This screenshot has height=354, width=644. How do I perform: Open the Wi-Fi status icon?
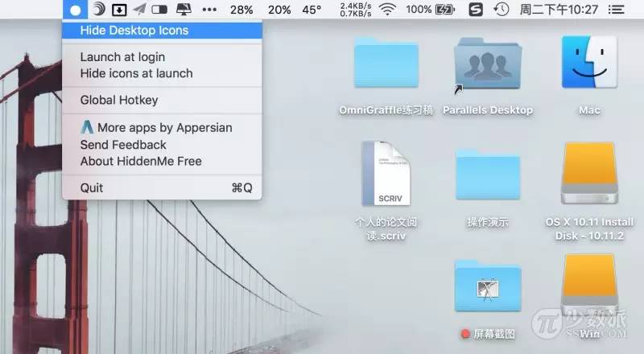(x=388, y=10)
